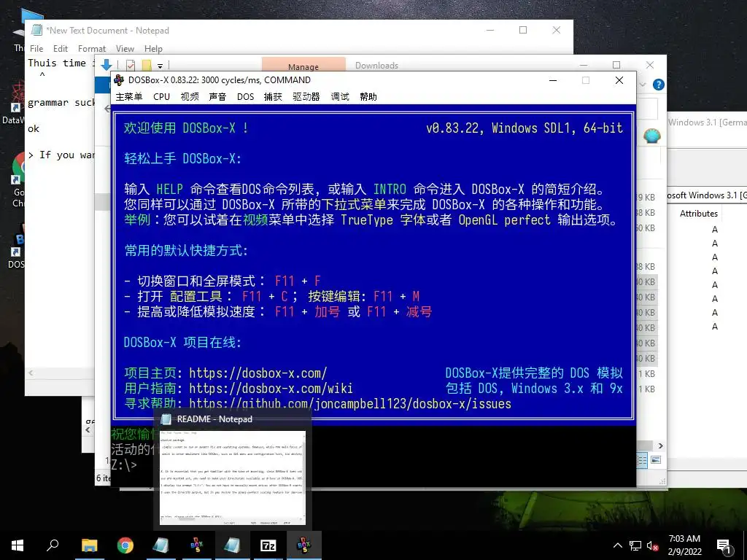
Task: Click the right arrow of Explorer horizontal scrollbar
Action: [x=660, y=446]
